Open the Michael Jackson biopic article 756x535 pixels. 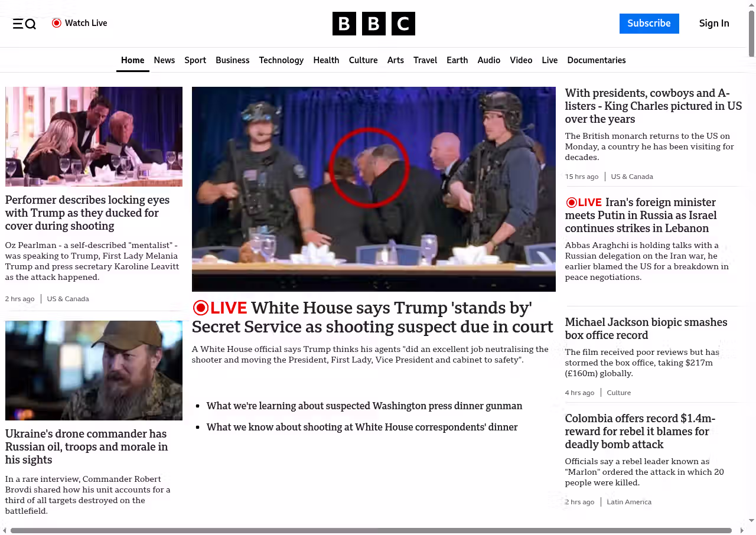646,329
